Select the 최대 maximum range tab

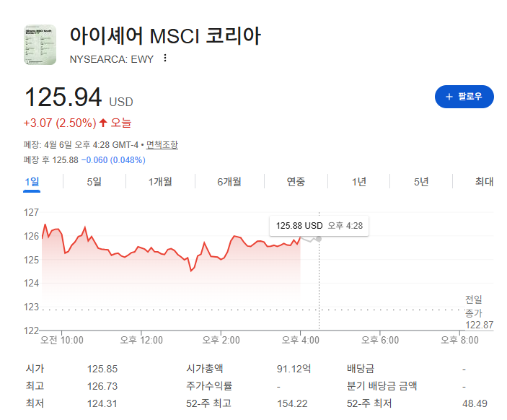point(484,182)
